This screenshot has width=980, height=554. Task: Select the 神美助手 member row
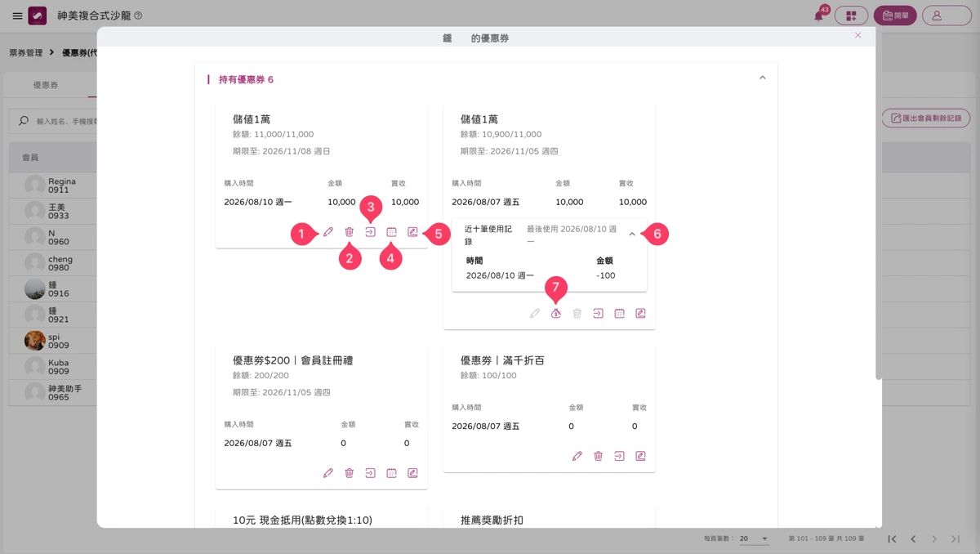(x=53, y=393)
